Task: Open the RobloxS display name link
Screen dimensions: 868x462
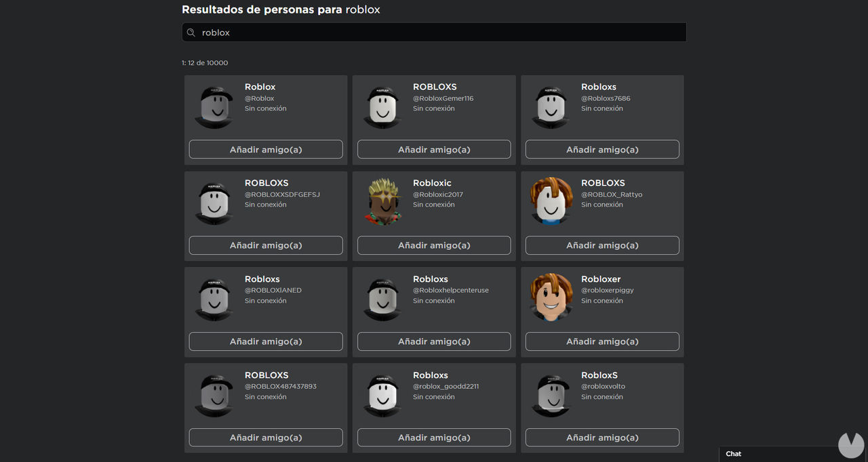Action: coord(599,375)
